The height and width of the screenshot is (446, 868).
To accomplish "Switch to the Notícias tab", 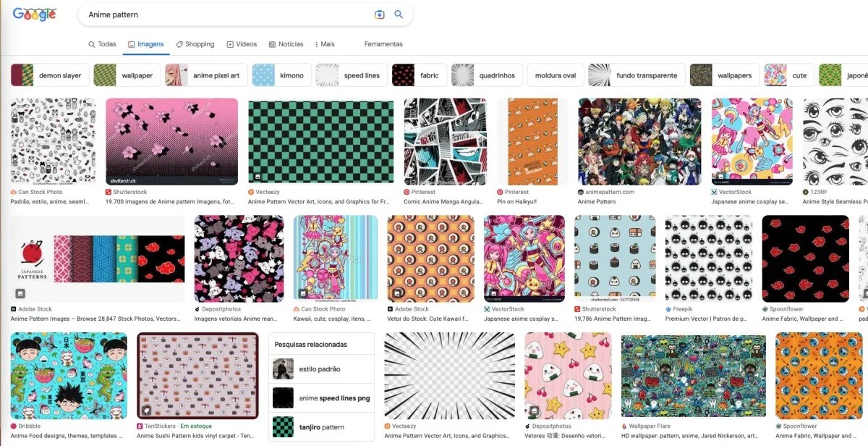I will click(286, 44).
